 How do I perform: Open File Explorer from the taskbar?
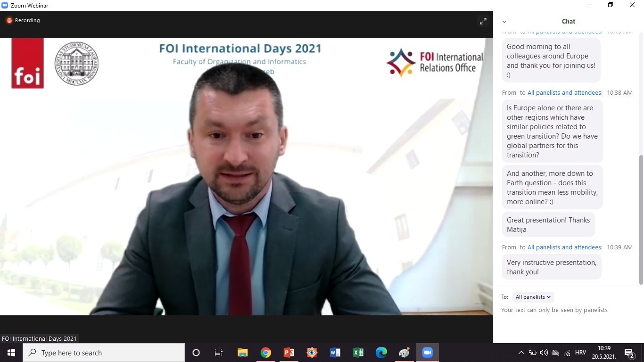(x=243, y=353)
